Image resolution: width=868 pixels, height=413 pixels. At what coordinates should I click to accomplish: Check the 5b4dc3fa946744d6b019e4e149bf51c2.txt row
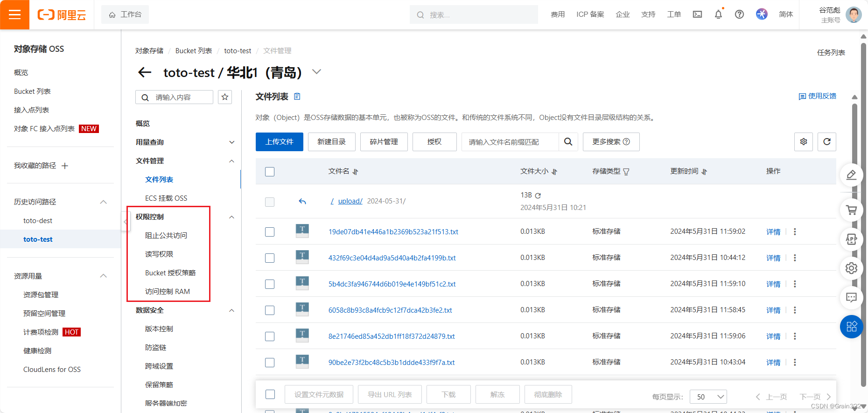coord(270,284)
